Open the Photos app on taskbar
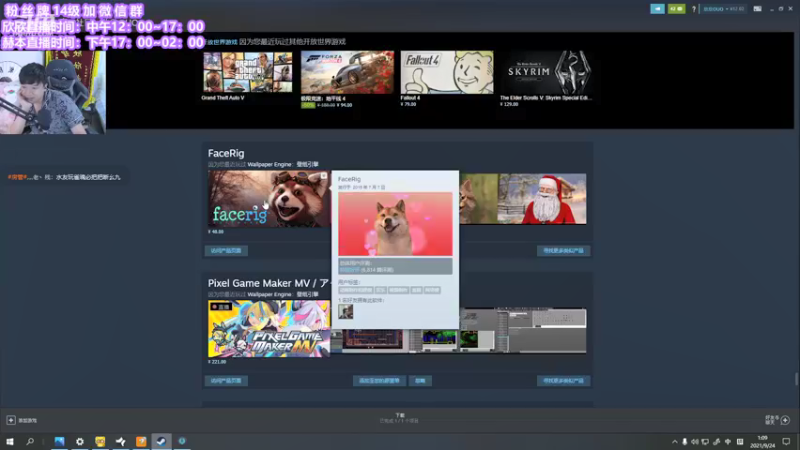This screenshot has height=450, width=800. point(59,441)
